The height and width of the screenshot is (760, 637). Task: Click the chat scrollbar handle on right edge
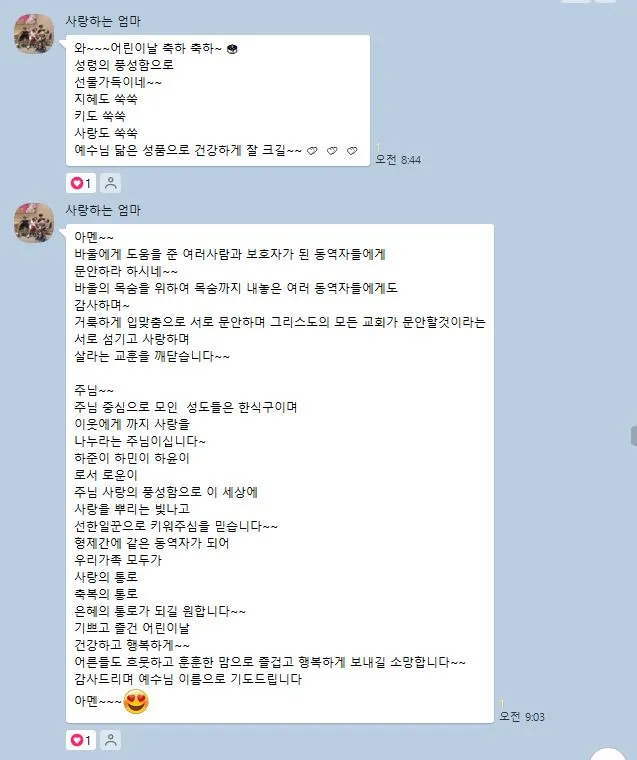(634, 436)
